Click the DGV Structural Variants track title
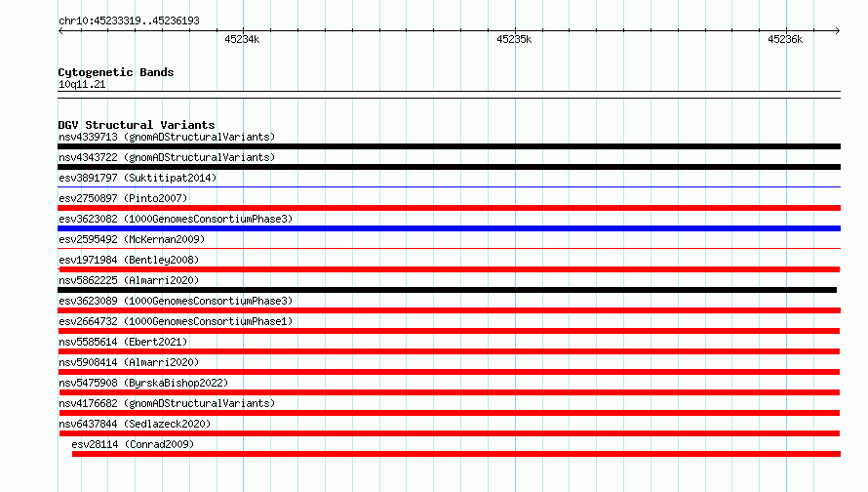 coord(137,125)
